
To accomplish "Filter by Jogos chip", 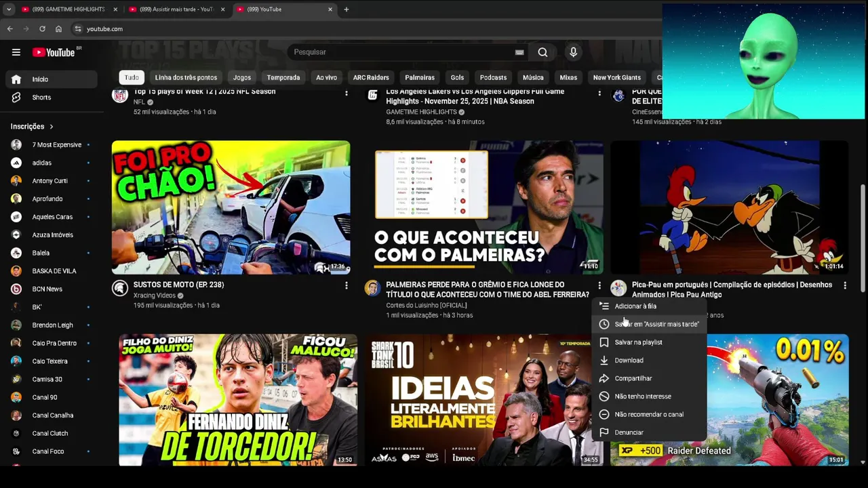I will [x=242, y=77].
